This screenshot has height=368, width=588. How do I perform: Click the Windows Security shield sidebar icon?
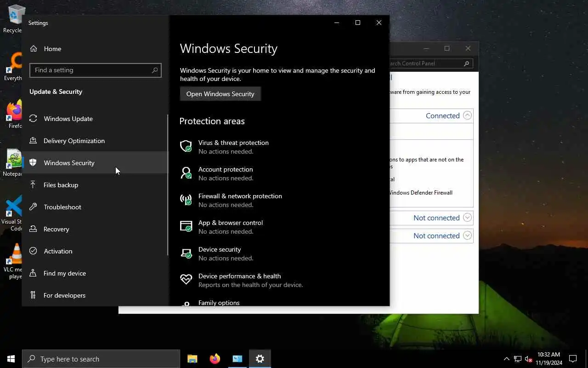pyautogui.click(x=33, y=163)
